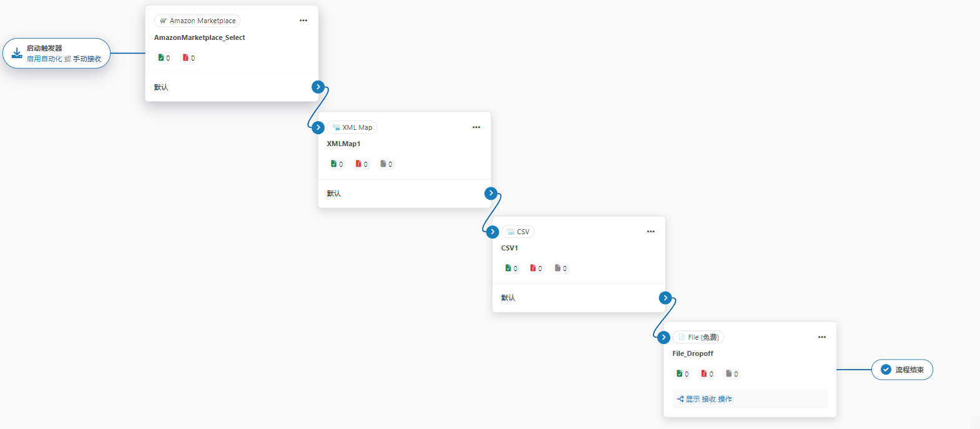Viewport: 980px width, 429px height.
Task: Click the 流程结束 end node
Action: (x=902, y=370)
